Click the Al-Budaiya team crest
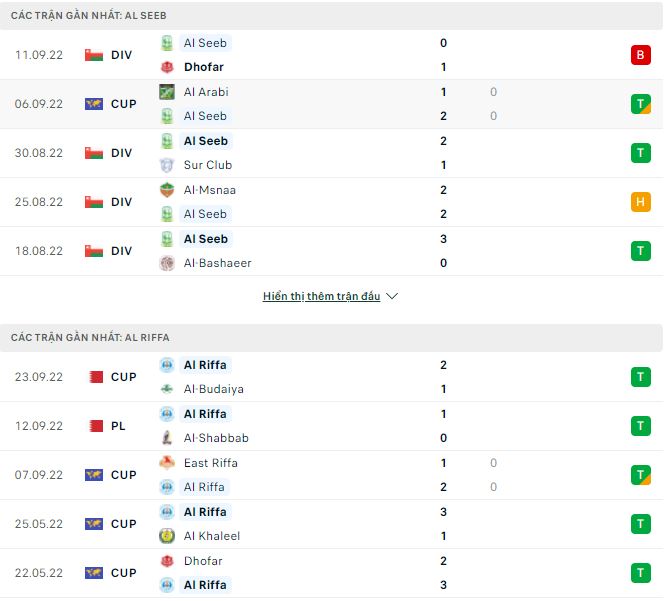Screen dimensions: 669x601 (x=167, y=389)
